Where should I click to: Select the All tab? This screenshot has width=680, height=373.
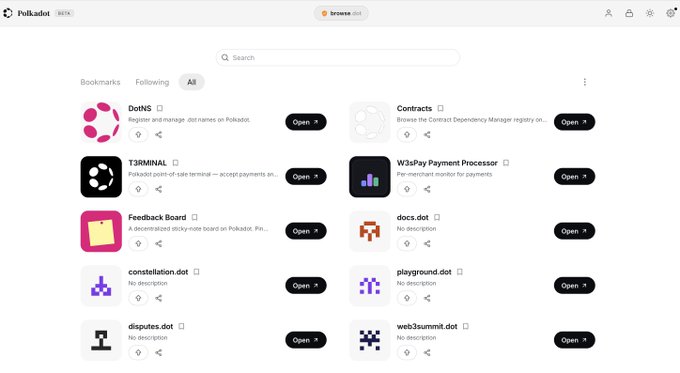(x=191, y=82)
